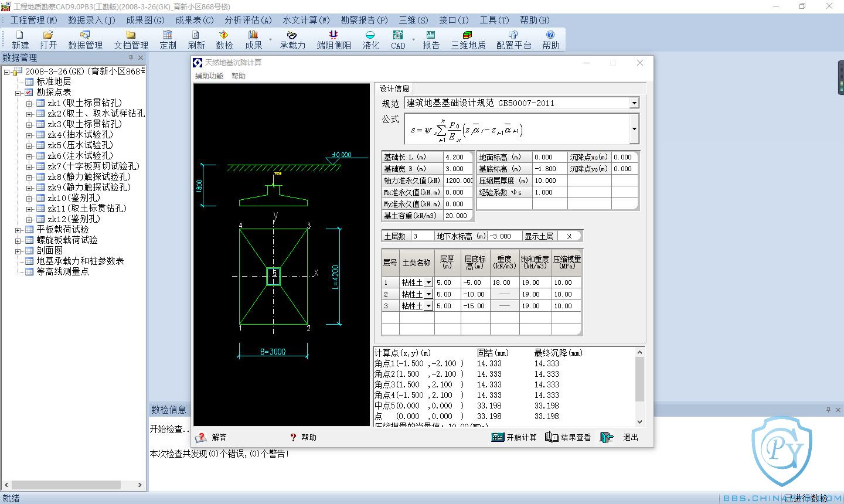Toggle the 显示土层 switch
Screen dimensions: 844x504
pyautogui.click(x=569, y=236)
